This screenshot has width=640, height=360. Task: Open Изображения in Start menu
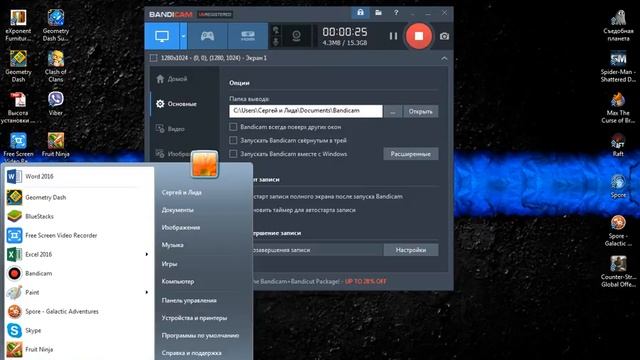181,227
